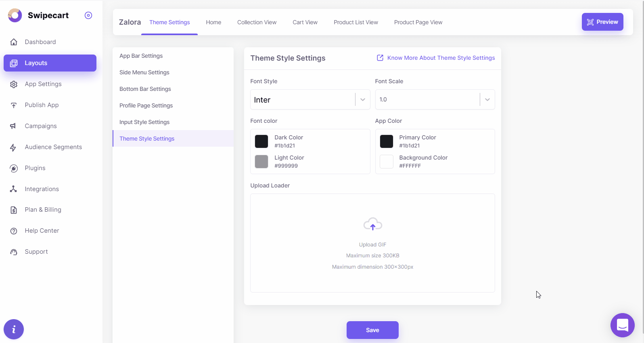Click the Swipecart logo icon

(15, 15)
